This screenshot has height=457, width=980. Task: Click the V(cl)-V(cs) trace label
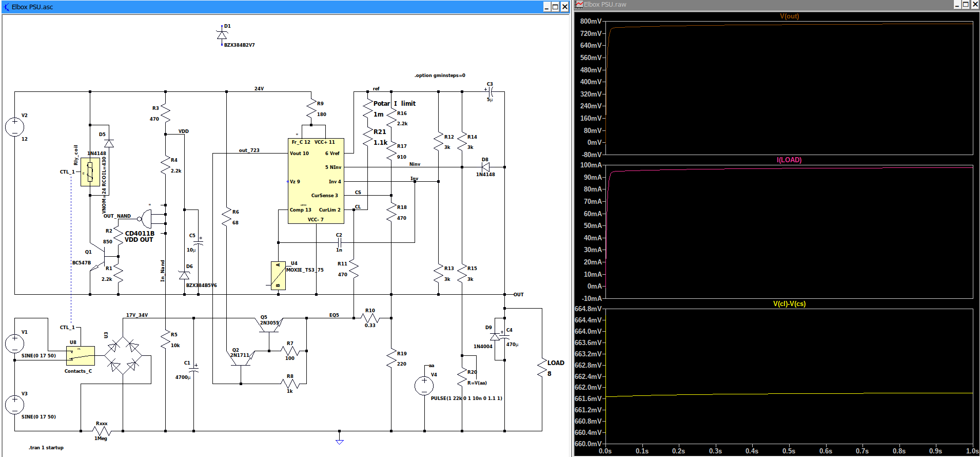click(789, 304)
